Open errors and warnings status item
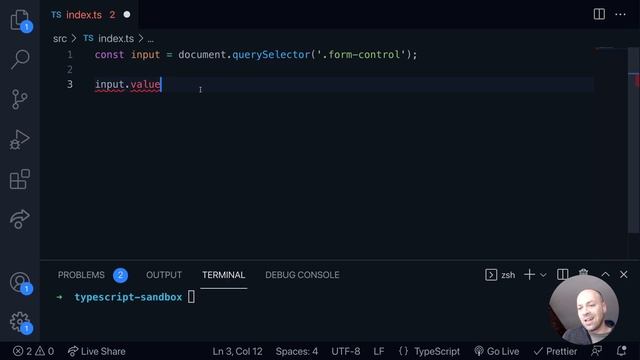Screen dimensions: 640x360 click(x=33, y=351)
